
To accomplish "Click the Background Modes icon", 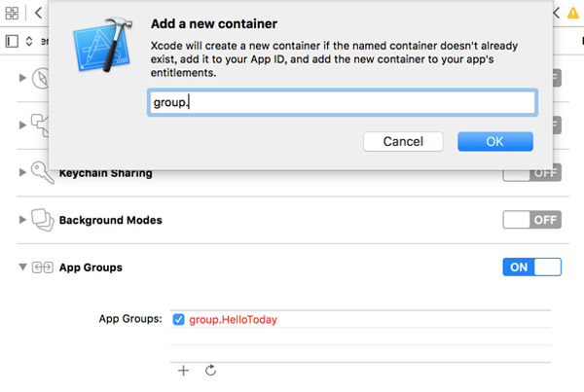I will (42, 220).
